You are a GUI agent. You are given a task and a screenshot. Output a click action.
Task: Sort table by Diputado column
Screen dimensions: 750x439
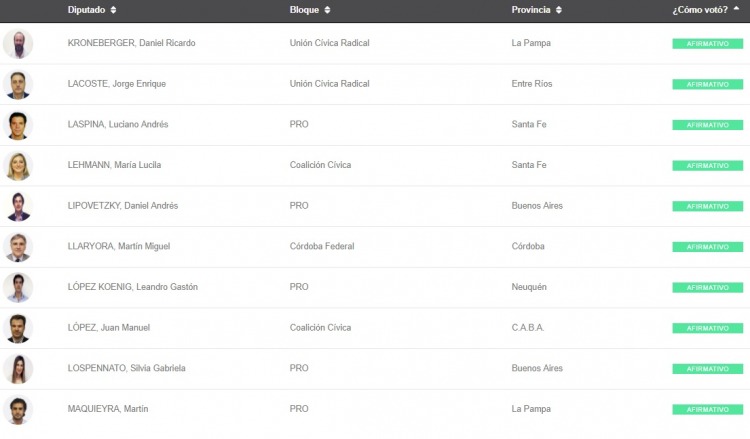[x=91, y=9]
